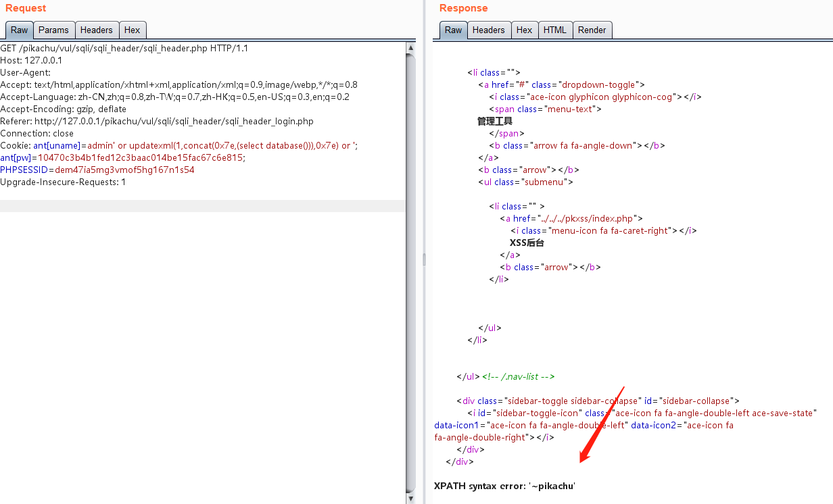Click the /.nav-list comment line
This screenshot has width=833, height=504.
519,376
